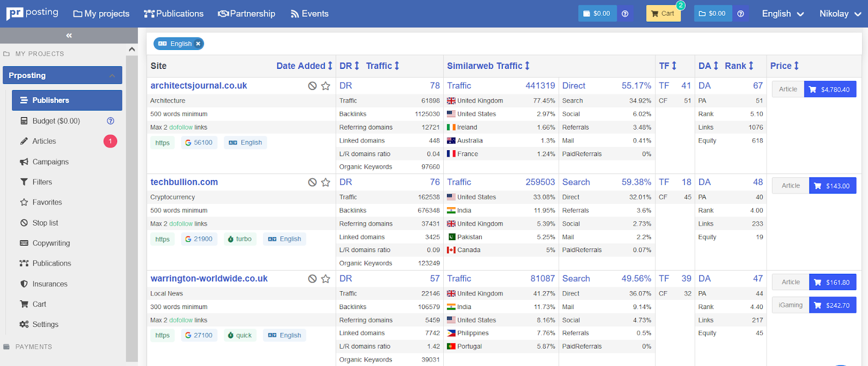Sort sites by Price column
868x366 pixels.
point(784,66)
